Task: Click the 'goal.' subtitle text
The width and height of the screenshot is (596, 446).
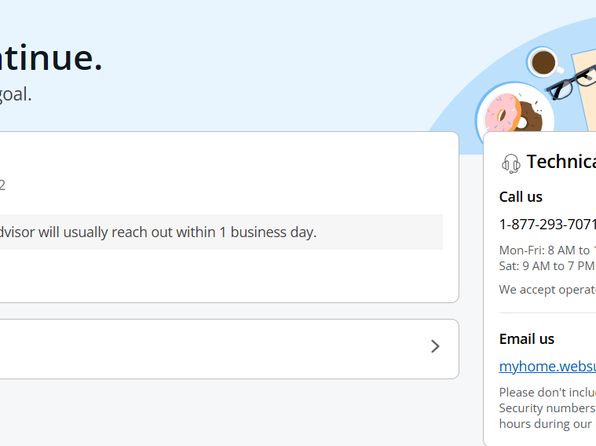Action: [x=16, y=95]
